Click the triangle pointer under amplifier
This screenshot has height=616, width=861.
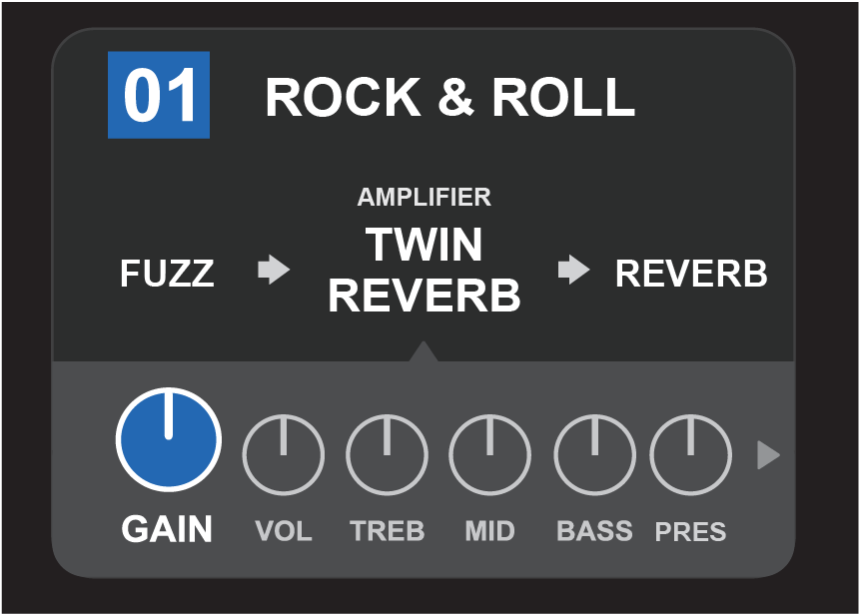(424, 352)
